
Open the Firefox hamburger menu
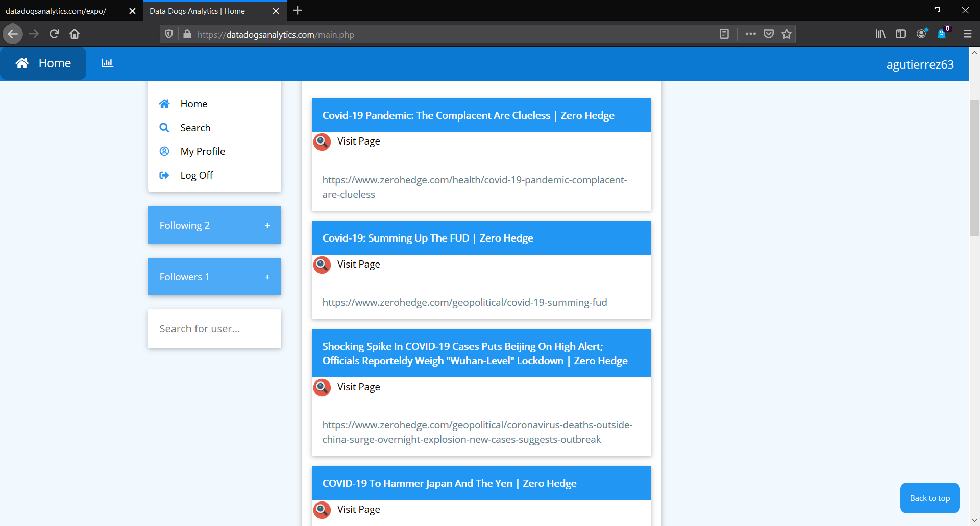click(x=967, y=34)
